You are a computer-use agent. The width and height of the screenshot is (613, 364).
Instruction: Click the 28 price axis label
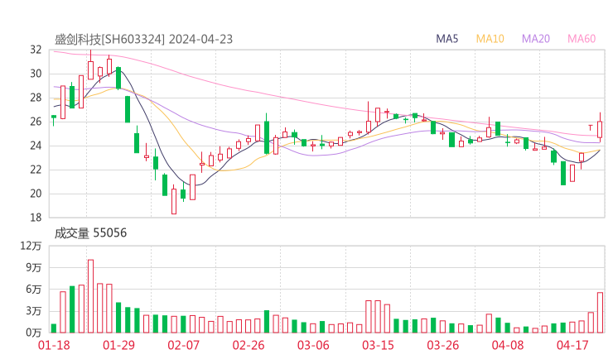pos(36,98)
